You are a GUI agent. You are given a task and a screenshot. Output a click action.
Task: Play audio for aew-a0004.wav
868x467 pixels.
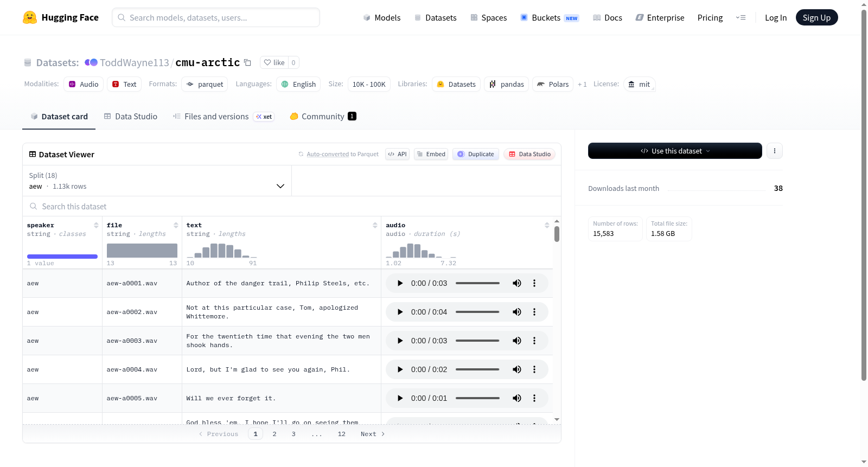tap(400, 369)
